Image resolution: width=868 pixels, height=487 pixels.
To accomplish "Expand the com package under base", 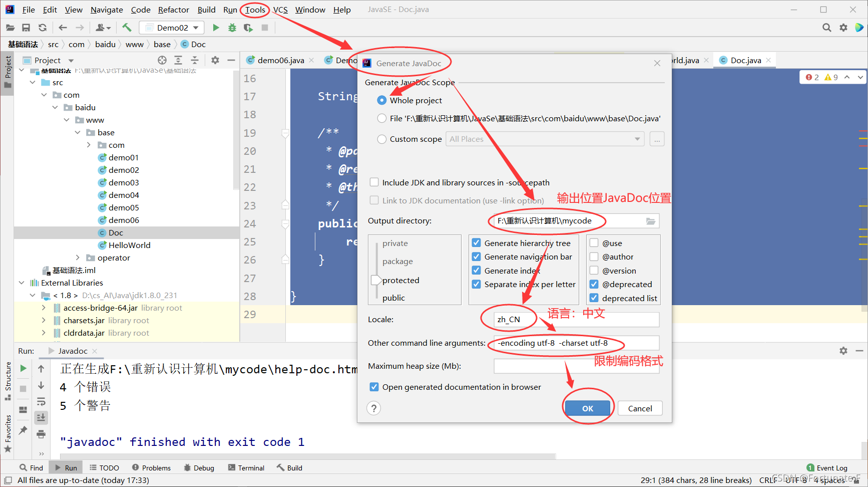I will [89, 145].
